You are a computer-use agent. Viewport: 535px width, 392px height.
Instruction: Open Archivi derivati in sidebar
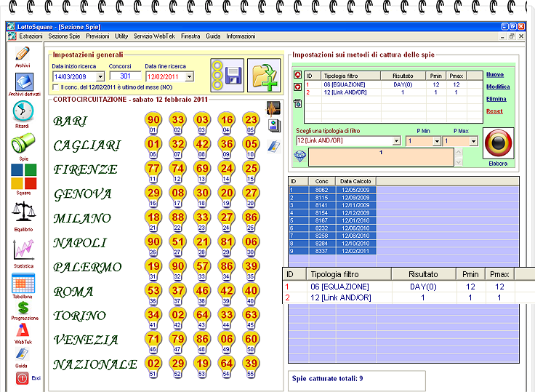(24, 82)
